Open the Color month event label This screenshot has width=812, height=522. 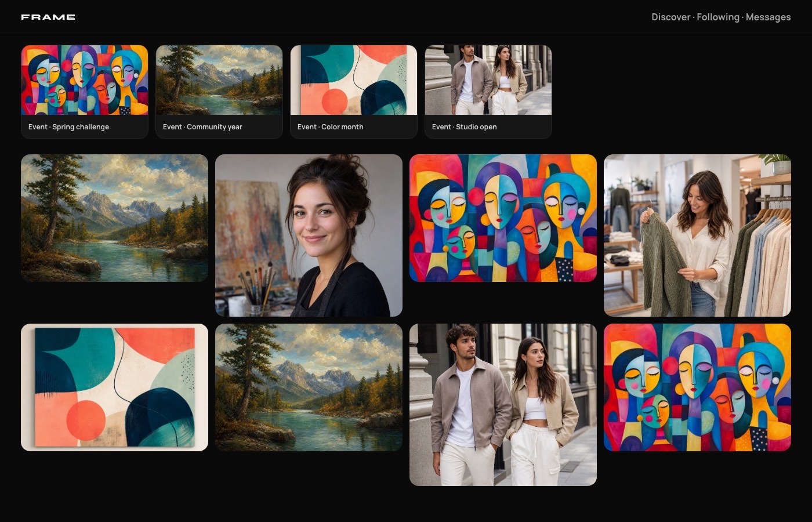330,127
